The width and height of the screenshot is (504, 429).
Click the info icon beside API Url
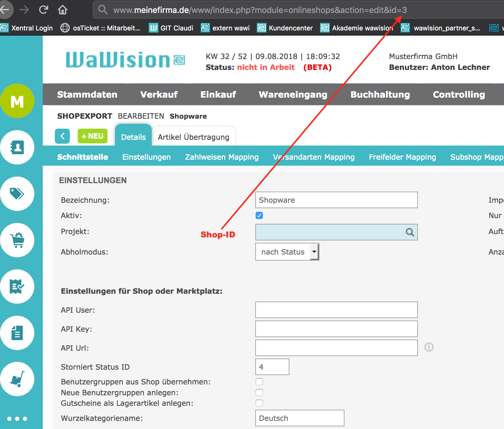(429, 347)
